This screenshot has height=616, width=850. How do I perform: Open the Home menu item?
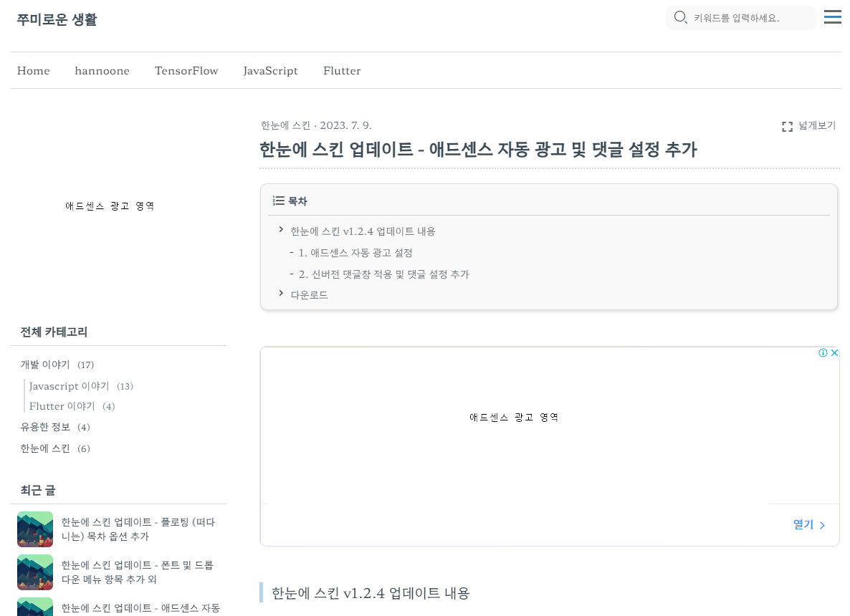(33, 70)
